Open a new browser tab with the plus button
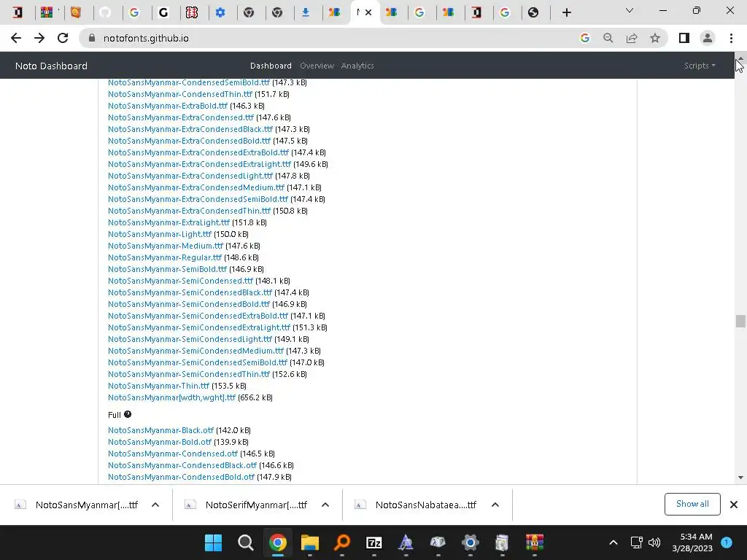Viewport: 747px width, 560px height. (x=566, y=12)
